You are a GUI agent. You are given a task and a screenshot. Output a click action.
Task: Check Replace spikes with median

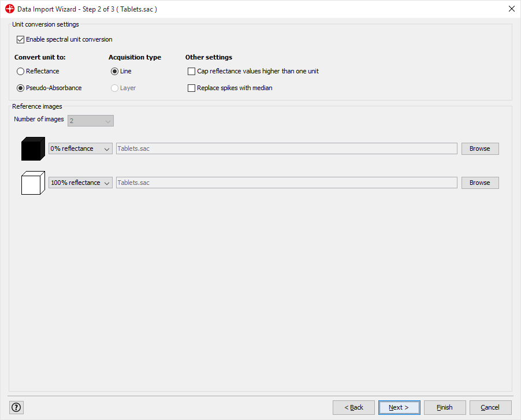[192, 88]
